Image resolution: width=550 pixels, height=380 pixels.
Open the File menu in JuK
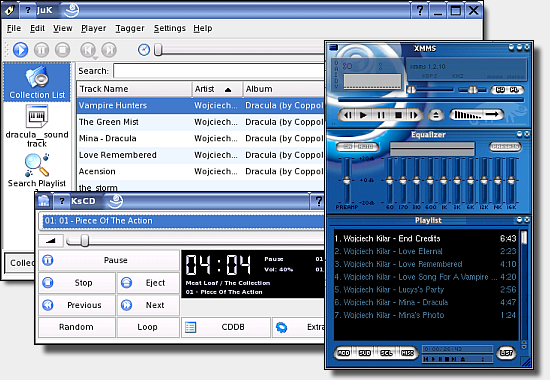click(x=14, y=28)
